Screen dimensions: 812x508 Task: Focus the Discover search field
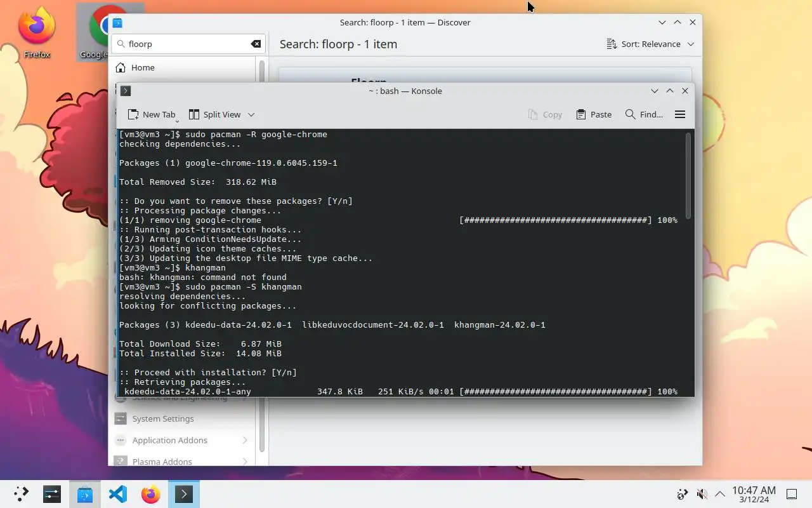188,44
